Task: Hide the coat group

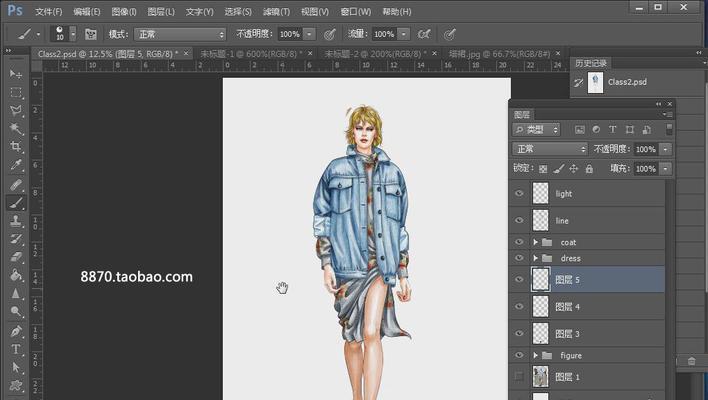Action: pos(519,242)
